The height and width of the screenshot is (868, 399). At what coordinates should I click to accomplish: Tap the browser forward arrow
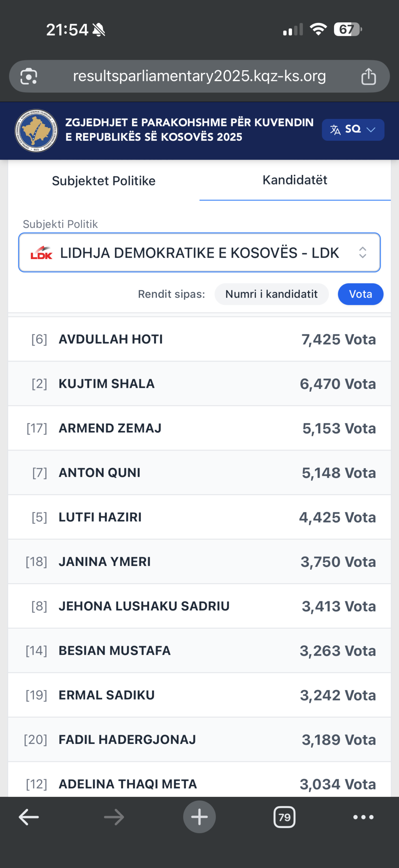[x=114, y=817]
